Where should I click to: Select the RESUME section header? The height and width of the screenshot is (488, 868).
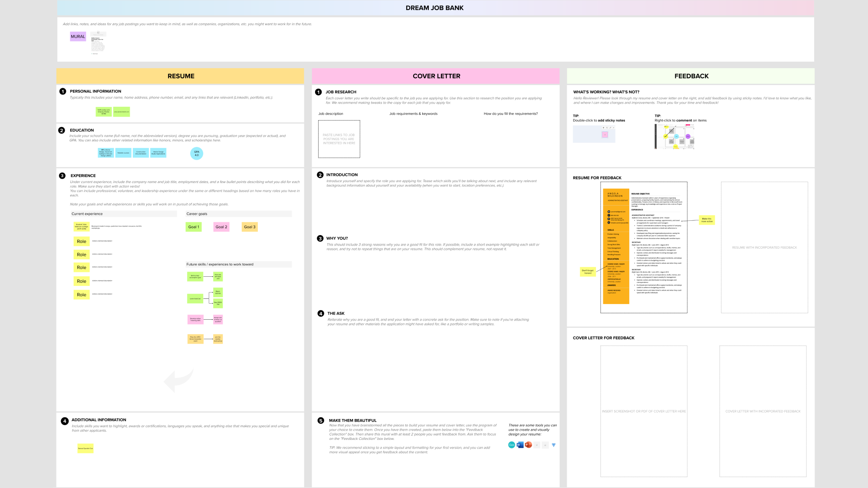181,76
